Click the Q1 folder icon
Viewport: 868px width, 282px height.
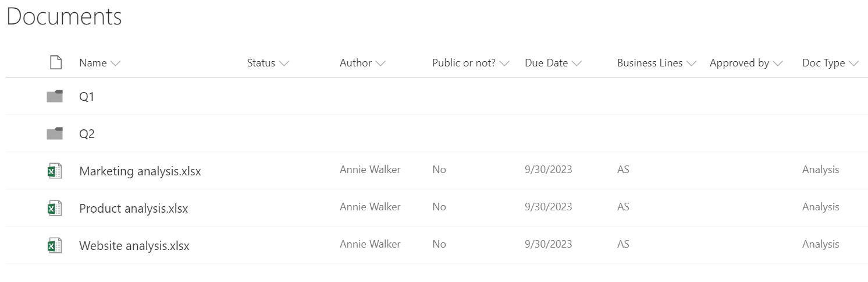pos(55,97)
